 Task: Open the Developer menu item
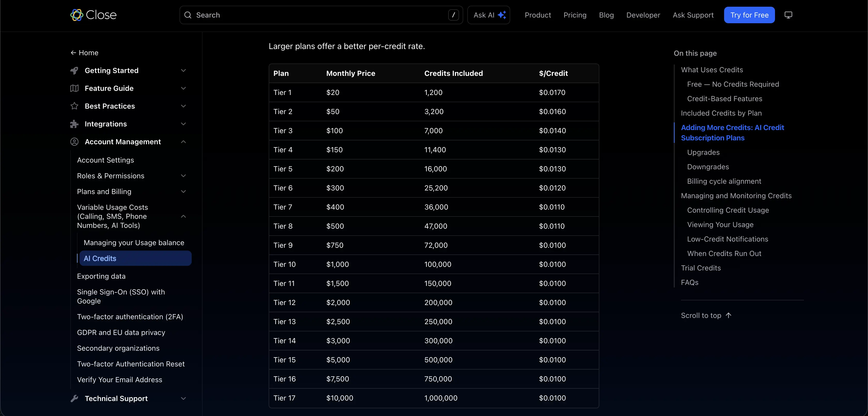coord(643,15)
